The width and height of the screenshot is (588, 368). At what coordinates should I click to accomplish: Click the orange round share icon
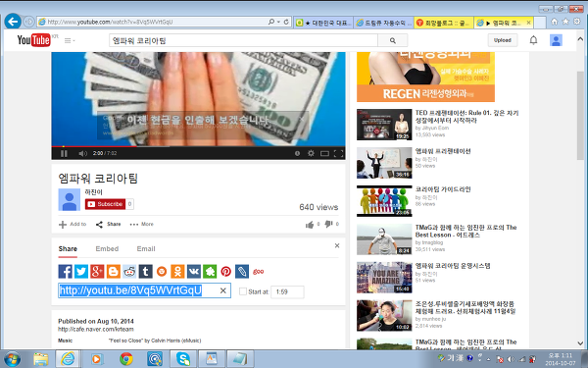pos(162,271)
